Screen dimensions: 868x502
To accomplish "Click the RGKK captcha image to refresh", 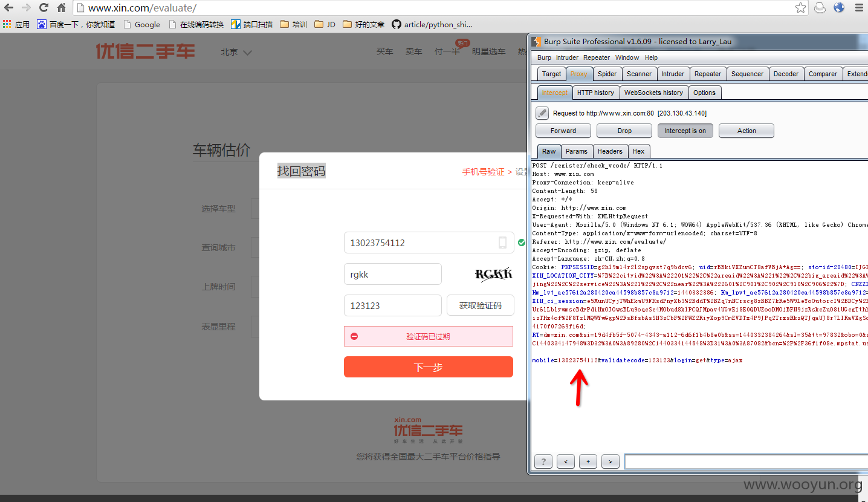I will (493, 274).
